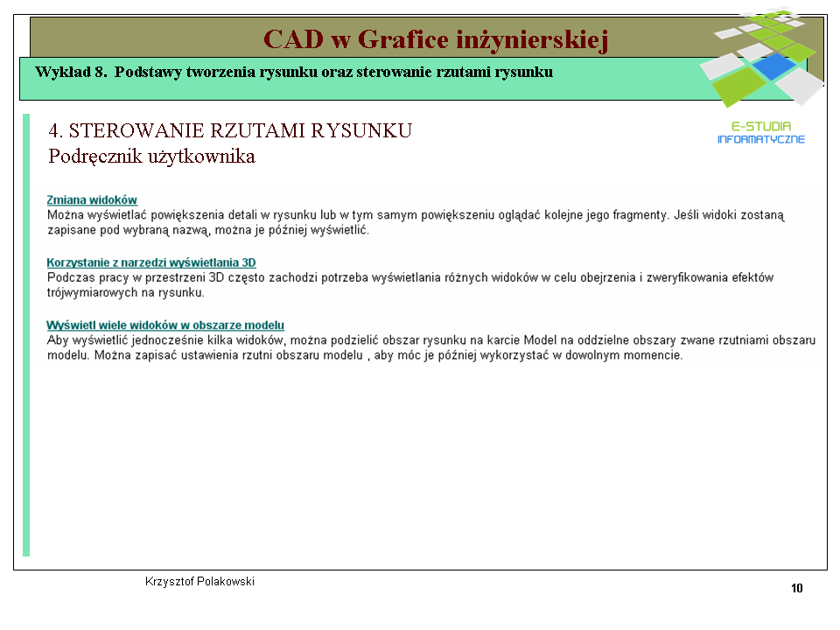Image resolution: width=840 pixels, height=630 pixels.
Task: Click the 'Podręcznik użytkownika' heading
Action: click(151, 156)
